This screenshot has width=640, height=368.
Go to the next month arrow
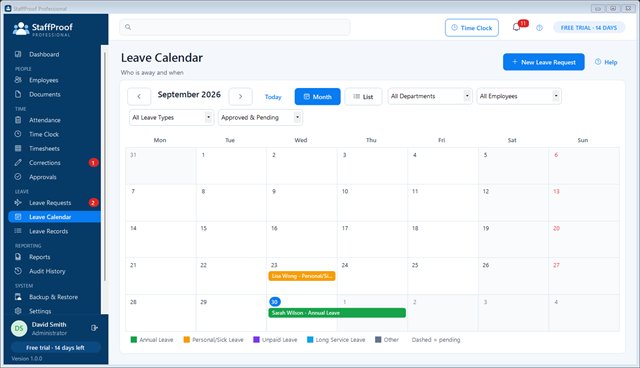tap(240, 96)
